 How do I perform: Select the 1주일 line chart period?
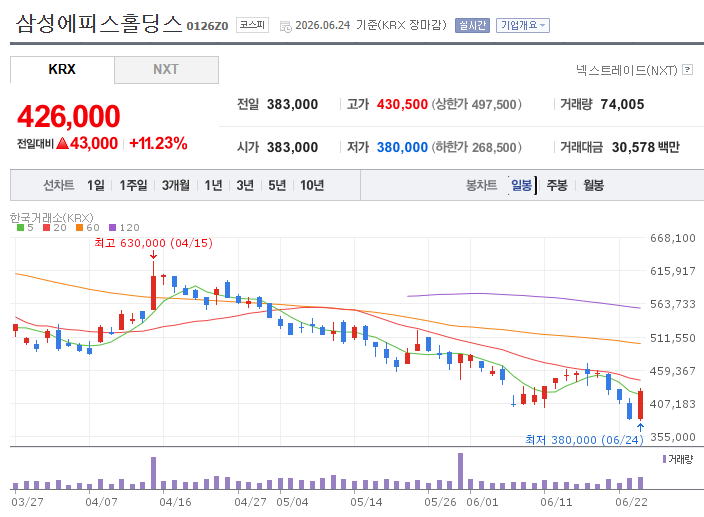[133, 185]
